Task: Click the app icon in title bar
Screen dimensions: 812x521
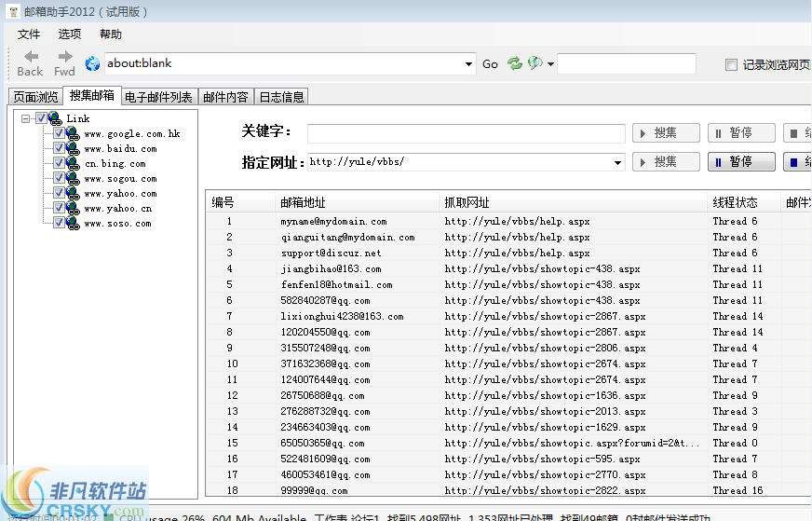Action: coord(13,11)
